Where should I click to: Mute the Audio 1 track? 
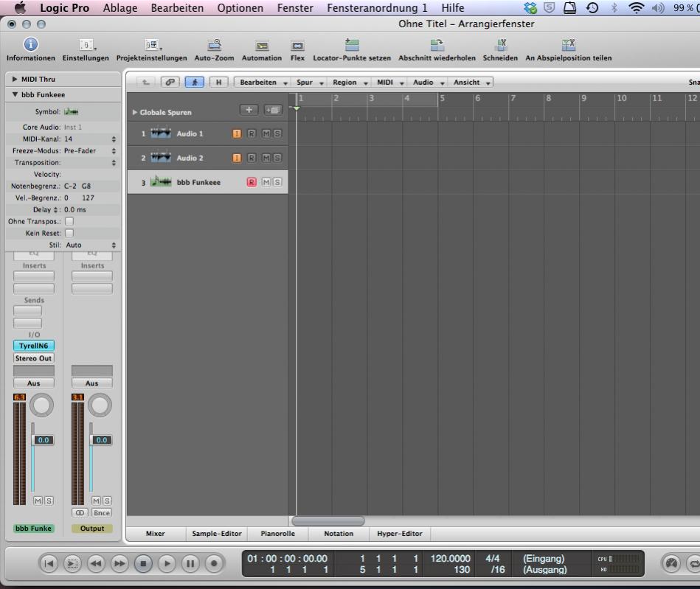pos(266,133)
